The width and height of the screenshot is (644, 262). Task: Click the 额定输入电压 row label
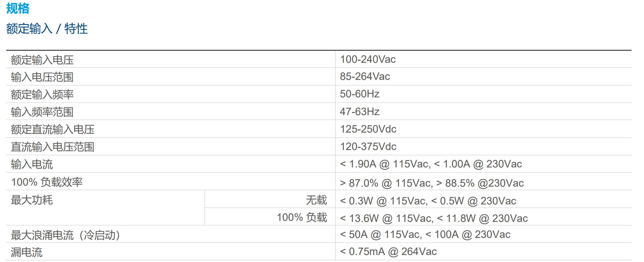(42, 60)
